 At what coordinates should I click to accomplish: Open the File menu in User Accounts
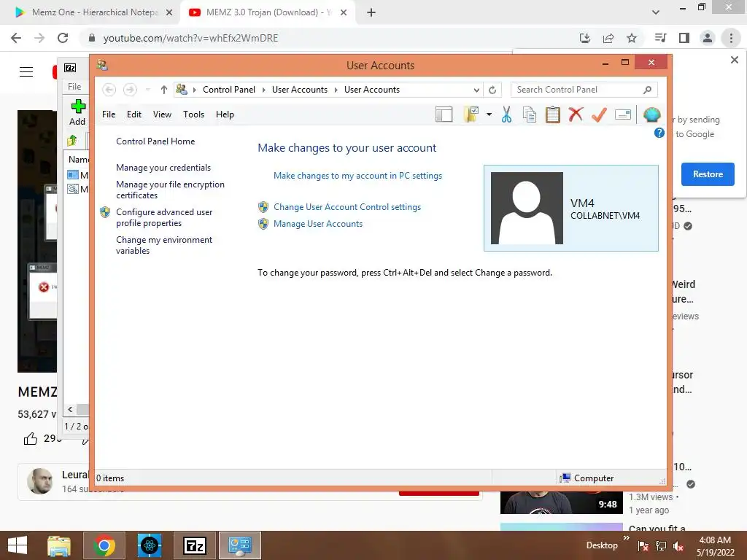click(109, 114)
